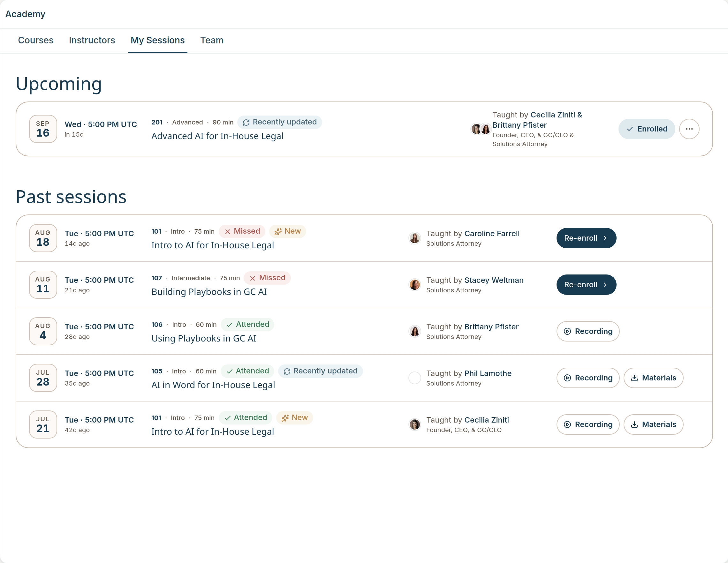The height and width of the screenshot is (563, 728).
Task: Click instructor name Stacey Weltman
Action: pyautogui.click(x=494, y=280)
